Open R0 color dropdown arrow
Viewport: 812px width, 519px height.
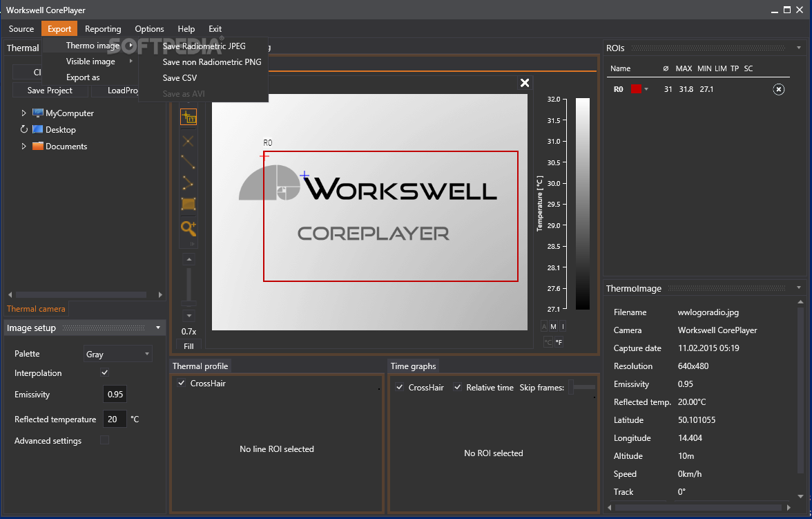(x=646, y=89)
